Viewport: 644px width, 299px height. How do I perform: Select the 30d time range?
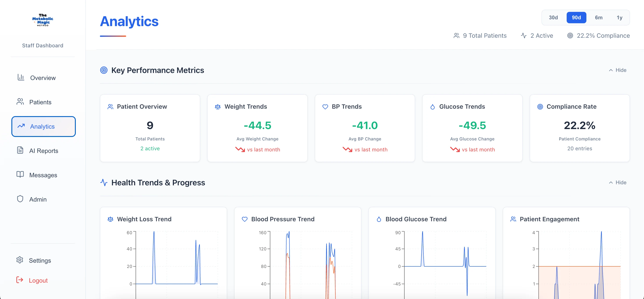[x=553, y=18]
